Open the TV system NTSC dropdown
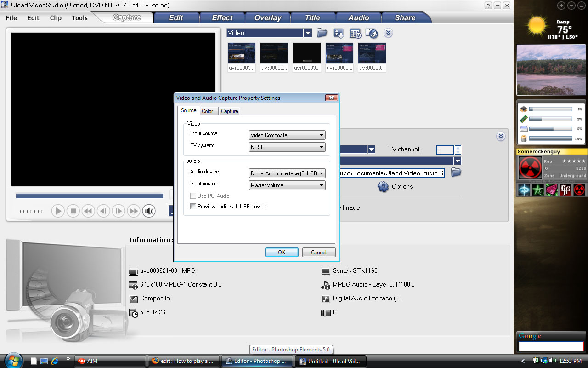Viewport: 588px width, 368px height. (287, 147)
